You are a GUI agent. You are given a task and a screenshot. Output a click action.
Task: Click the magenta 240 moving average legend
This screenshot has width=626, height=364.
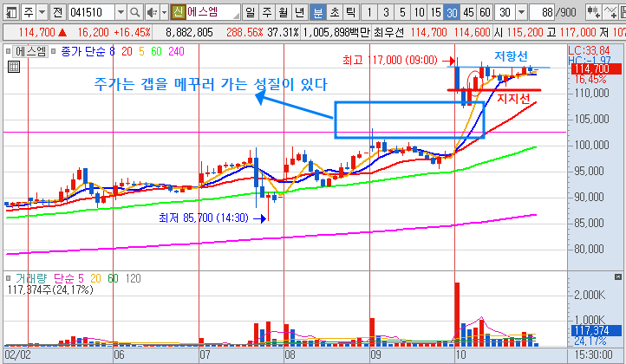pos(177,51)
